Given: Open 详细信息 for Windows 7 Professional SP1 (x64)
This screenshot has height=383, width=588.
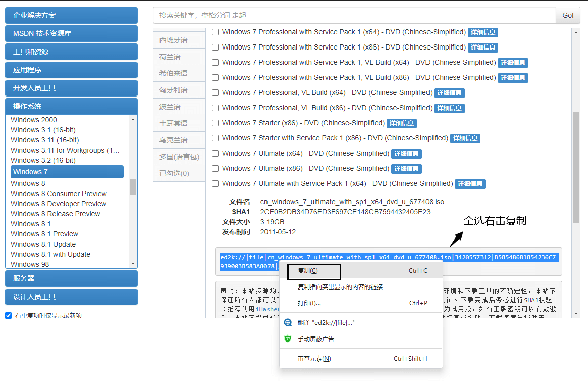Looking at the screenshot, I should tap(483, 32).
